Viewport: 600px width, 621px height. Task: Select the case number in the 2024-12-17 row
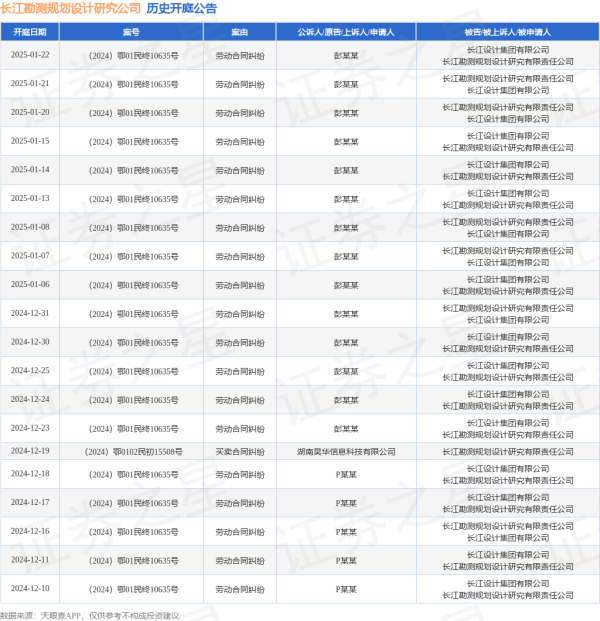[133, 503]
